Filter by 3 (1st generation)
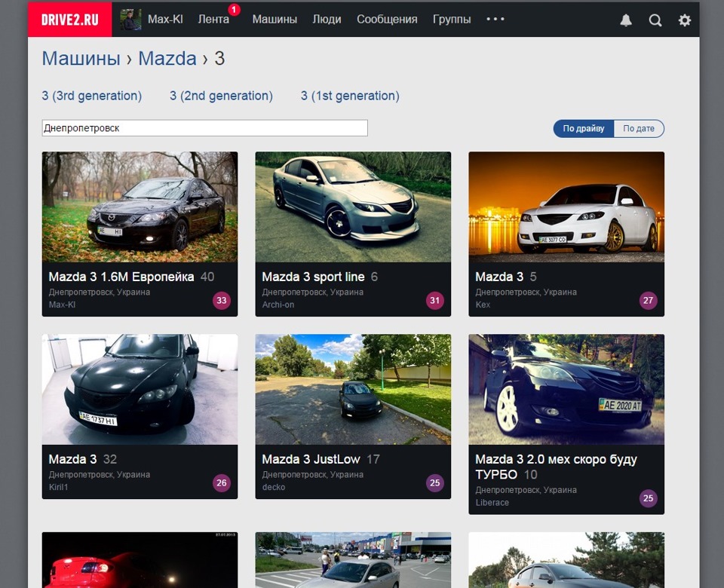Image resolution: width=724 pixels, height=588 pixels. 350,96
